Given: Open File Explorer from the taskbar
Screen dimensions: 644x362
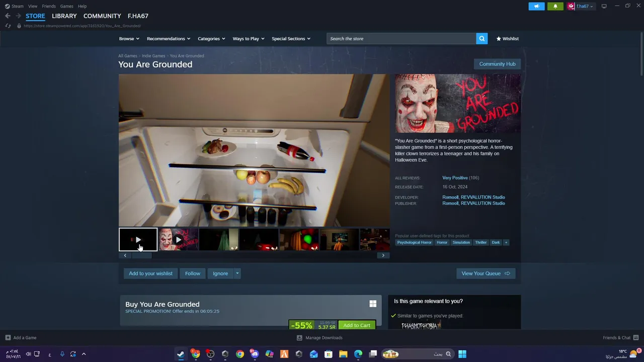Looking at the screenshot, I should click(343, 354).
